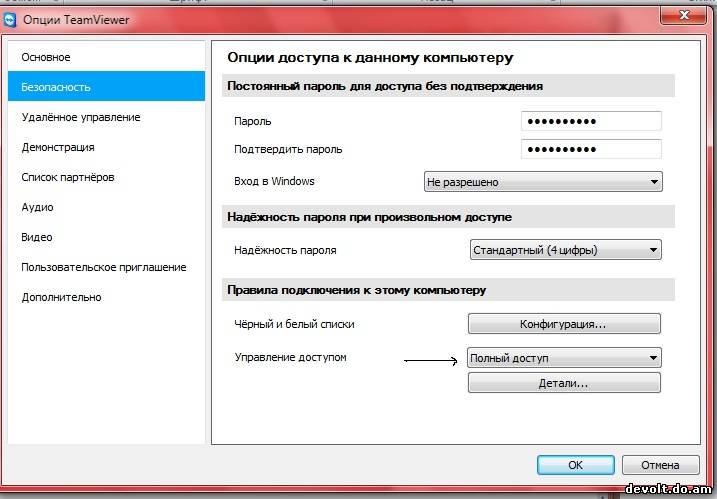Click the heading Опции доступа к данному компьютеру
The image size is (717, 499).
coord(370,58)
